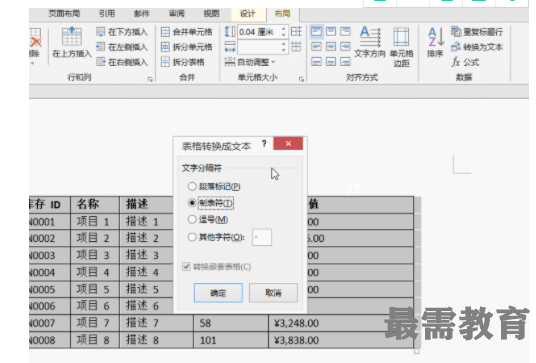
Task: Click Text Direction (文字方向) icon
Action: [x=370, y=37]
